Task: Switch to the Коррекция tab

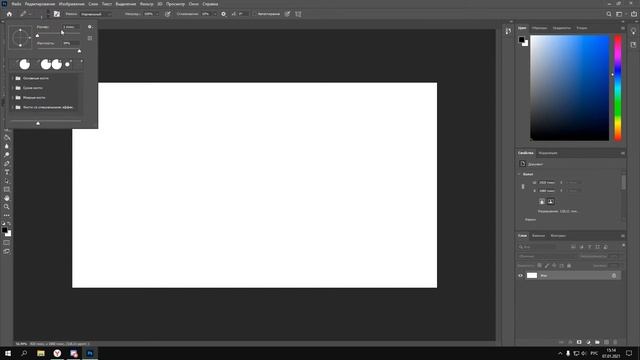Action: [548, 153]
